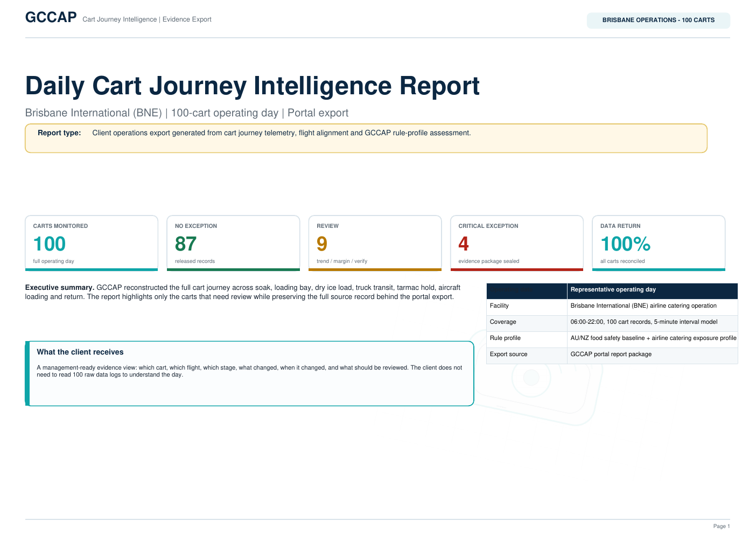The image size is (756, 535).
Task: Click the 'Daily Cart Journey Intelligence Report' title
Action: (x=253, y=86)
